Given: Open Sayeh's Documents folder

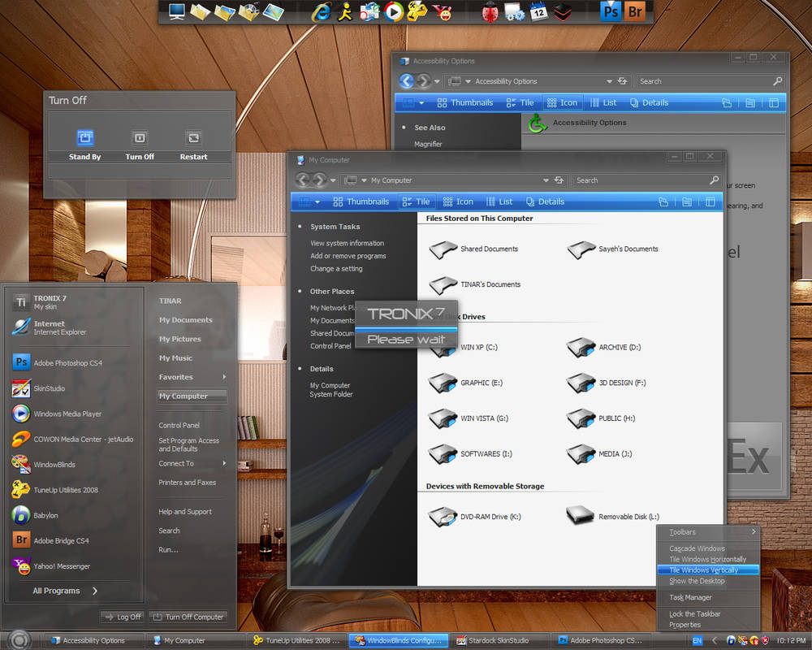Looking at the screenshot, I should 612,249.
